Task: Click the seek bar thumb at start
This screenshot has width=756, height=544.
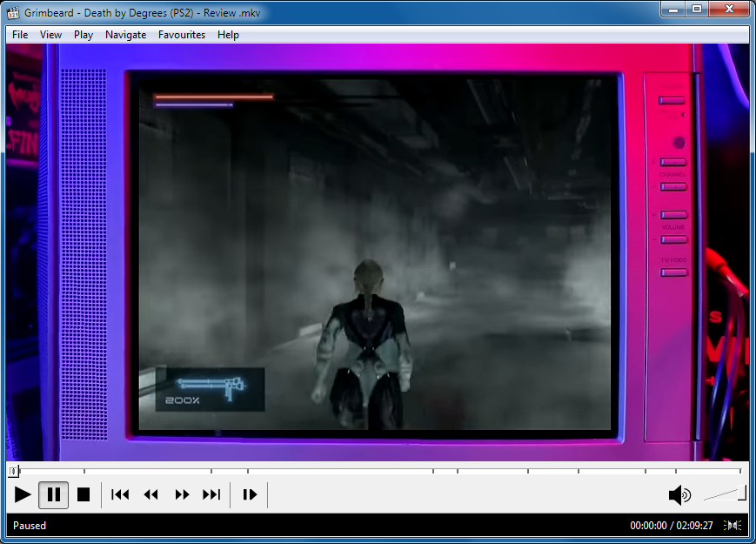Action: tap(13, 471)
